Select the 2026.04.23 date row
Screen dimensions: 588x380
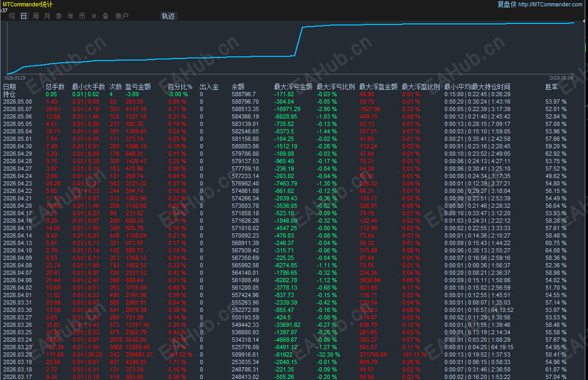18,184
